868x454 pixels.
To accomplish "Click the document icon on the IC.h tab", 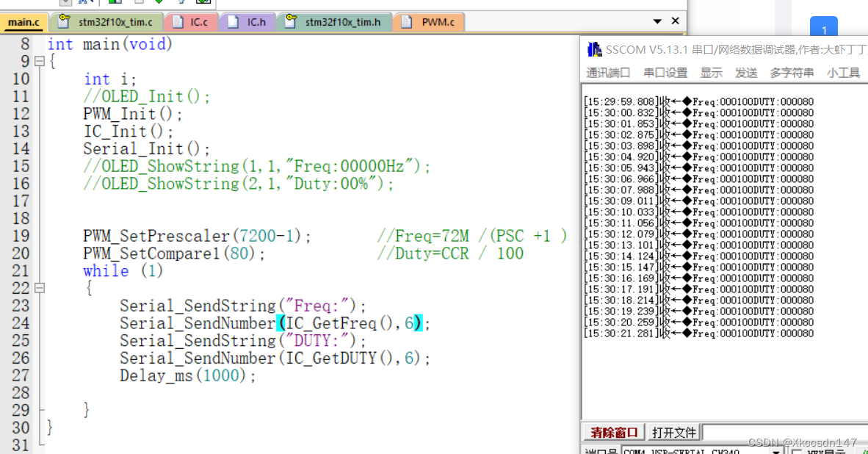I will pyautogui.click(x=233, y=22).
